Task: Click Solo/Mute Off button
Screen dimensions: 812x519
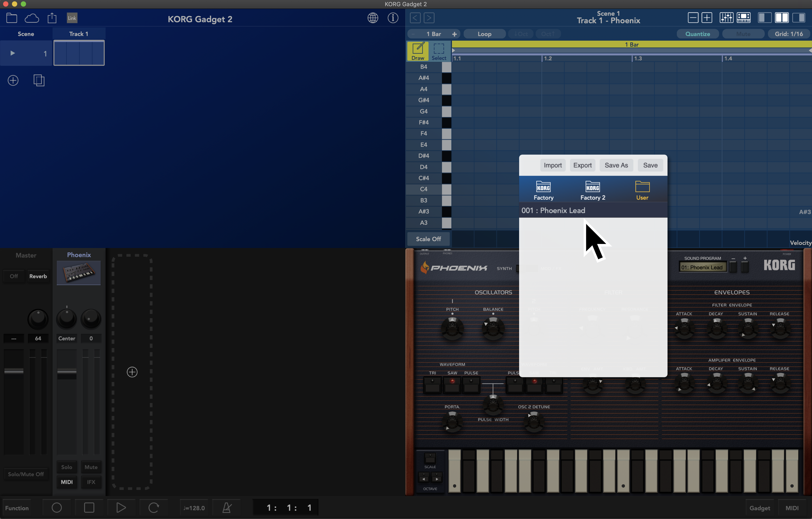Action: click(26, 474)
